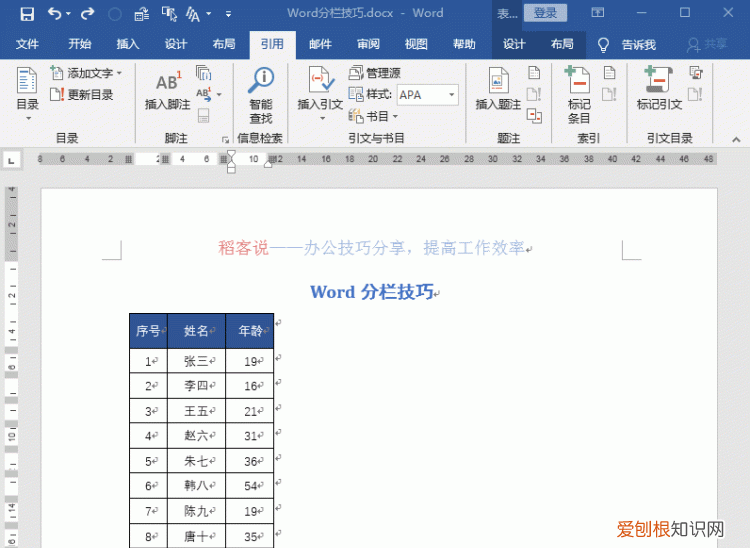Expand the Next Footnote dropdown arrow
The width and height of the screenshot is (750, 548).
click(219, 94)
